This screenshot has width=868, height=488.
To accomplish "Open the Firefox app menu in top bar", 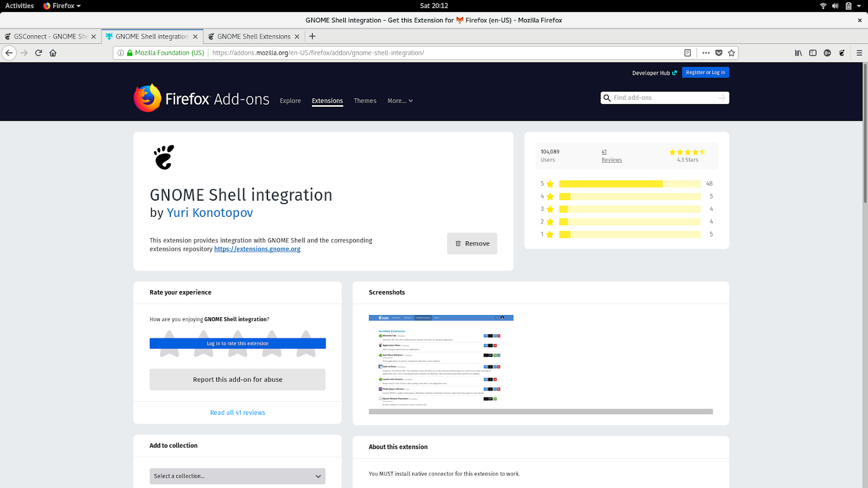I will coord(62,6).
